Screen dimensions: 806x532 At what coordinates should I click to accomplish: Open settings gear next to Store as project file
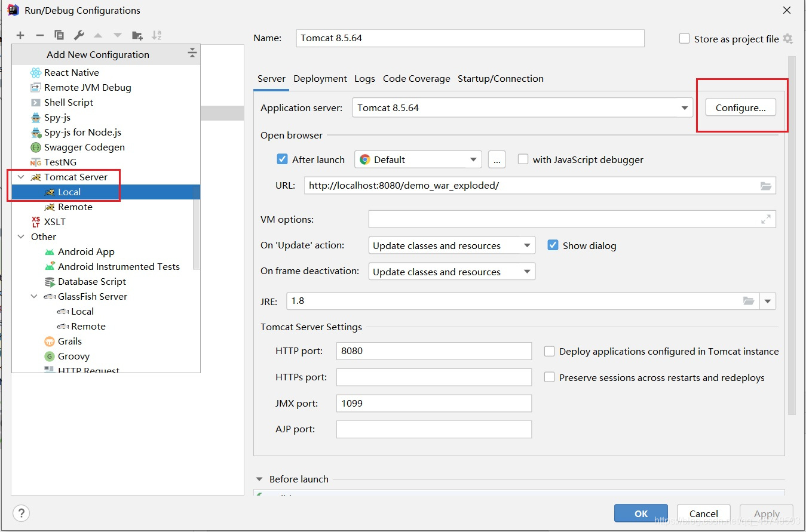pos(787,39)
